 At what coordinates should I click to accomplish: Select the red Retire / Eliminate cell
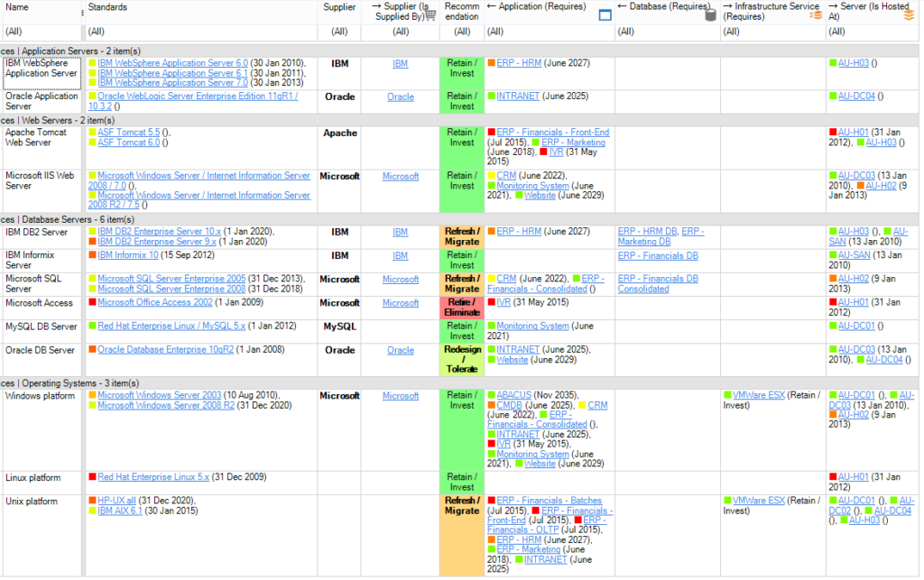(462, 308)
